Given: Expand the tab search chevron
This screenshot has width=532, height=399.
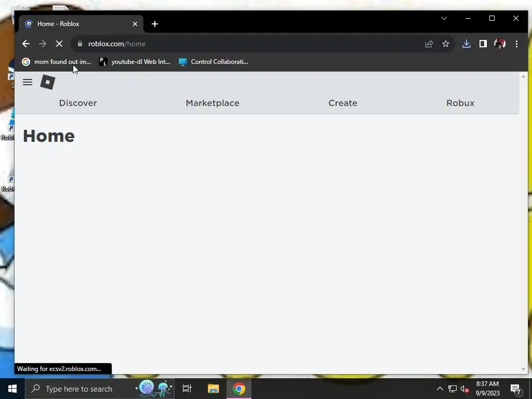Looking at the screenshot, I should click(444, 18).
